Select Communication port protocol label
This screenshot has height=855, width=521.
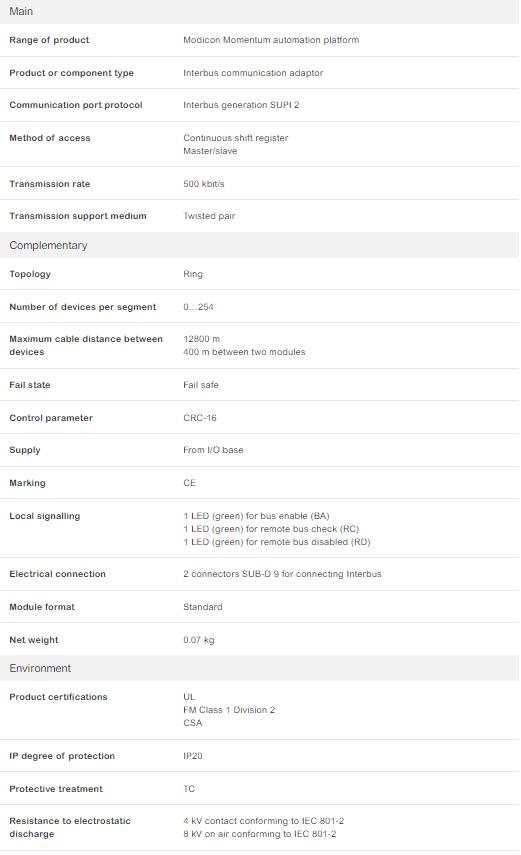coord(76,105)
